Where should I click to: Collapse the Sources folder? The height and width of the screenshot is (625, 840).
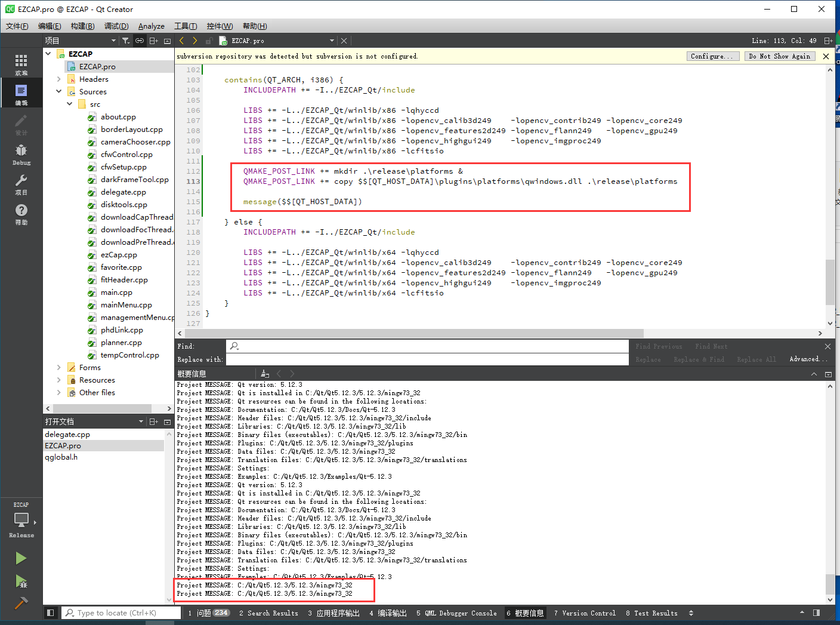click(x=58, y=91)
